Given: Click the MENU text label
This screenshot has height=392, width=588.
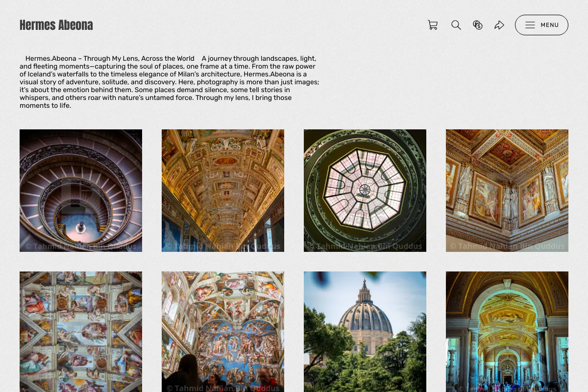Looking at the screenshot, I should [x=550, y=25].
